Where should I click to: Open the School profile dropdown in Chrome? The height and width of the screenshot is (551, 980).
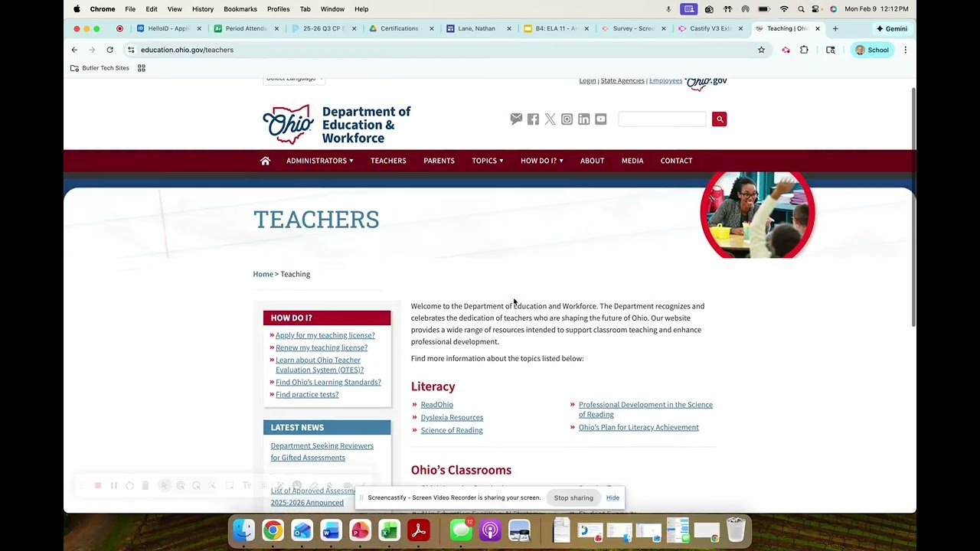[x=872, y=50]
